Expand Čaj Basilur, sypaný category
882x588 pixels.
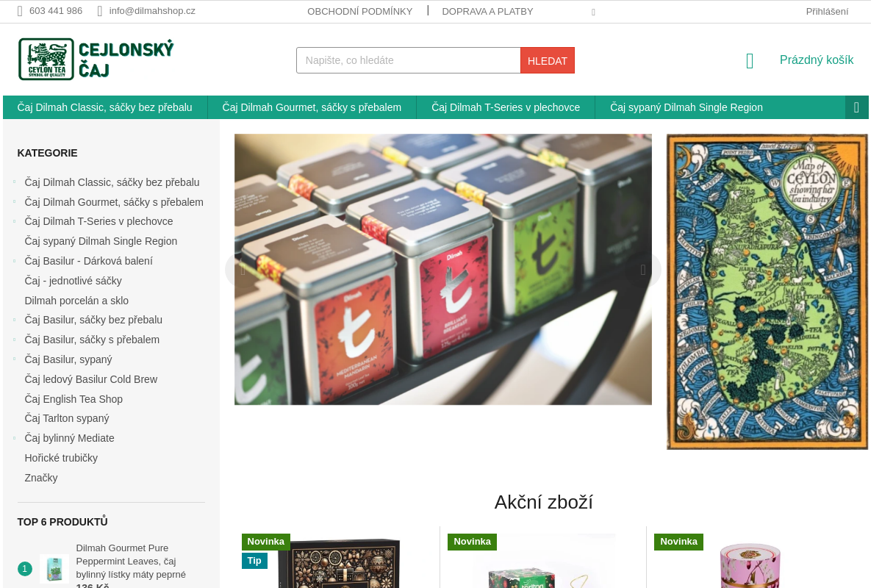click(14, 359)
